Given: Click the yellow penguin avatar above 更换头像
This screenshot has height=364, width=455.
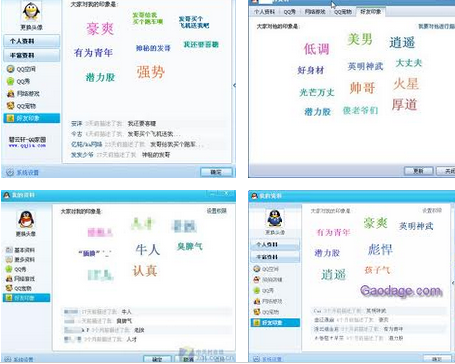Looking at the screenshot, I should (31, 12).
